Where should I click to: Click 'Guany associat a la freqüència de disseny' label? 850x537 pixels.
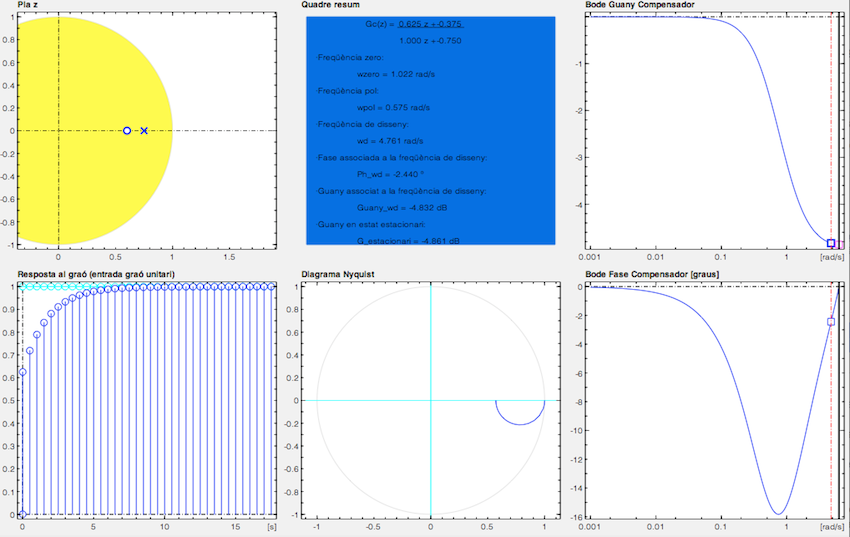(x=401, y=191)
